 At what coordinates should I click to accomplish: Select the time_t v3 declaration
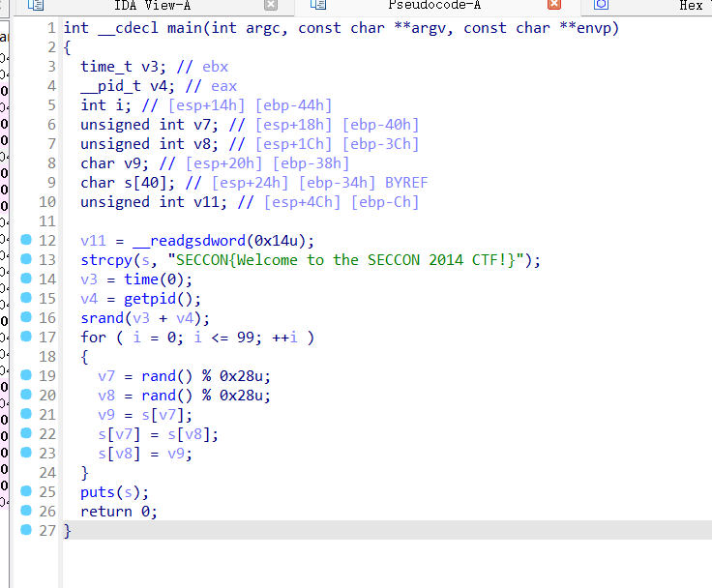(x=124, y=67)
